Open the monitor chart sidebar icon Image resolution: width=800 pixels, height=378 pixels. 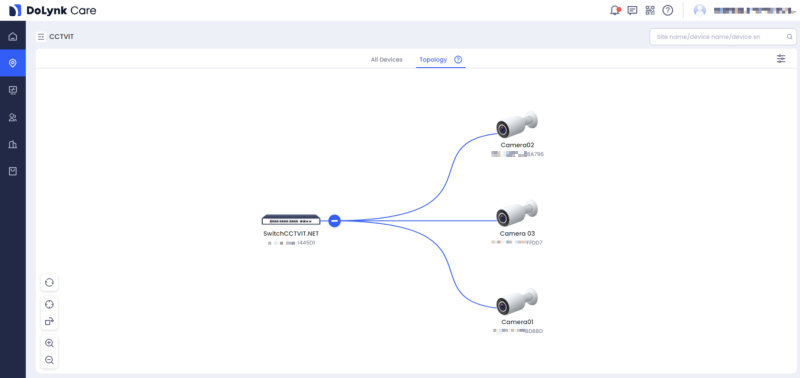[13, 90]
